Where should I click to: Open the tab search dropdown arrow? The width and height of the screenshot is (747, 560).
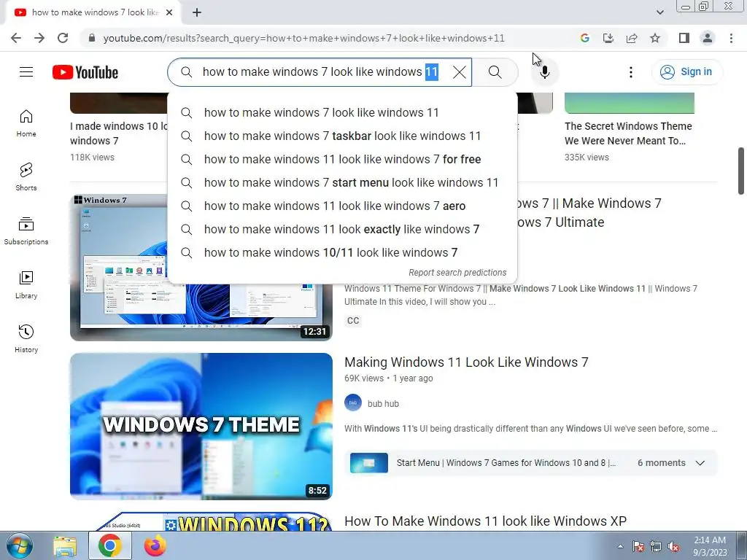coord(659,12)
